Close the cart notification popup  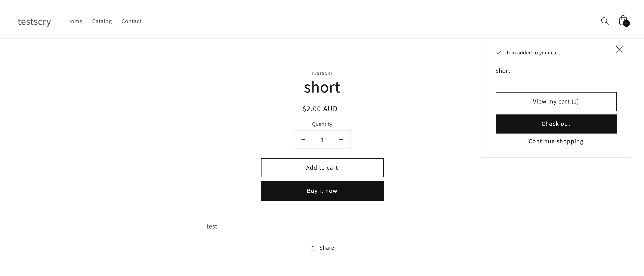[619, 50]
